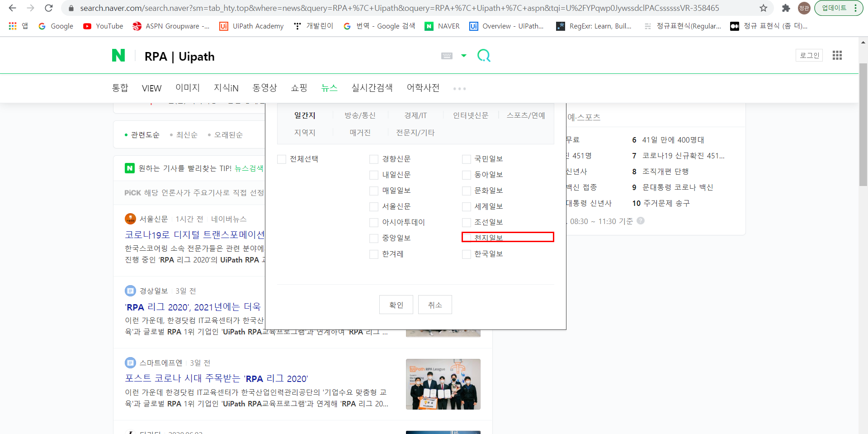Open the Google bookmark
This screenshot has width=868, height=434.
(x=56, y=26)
